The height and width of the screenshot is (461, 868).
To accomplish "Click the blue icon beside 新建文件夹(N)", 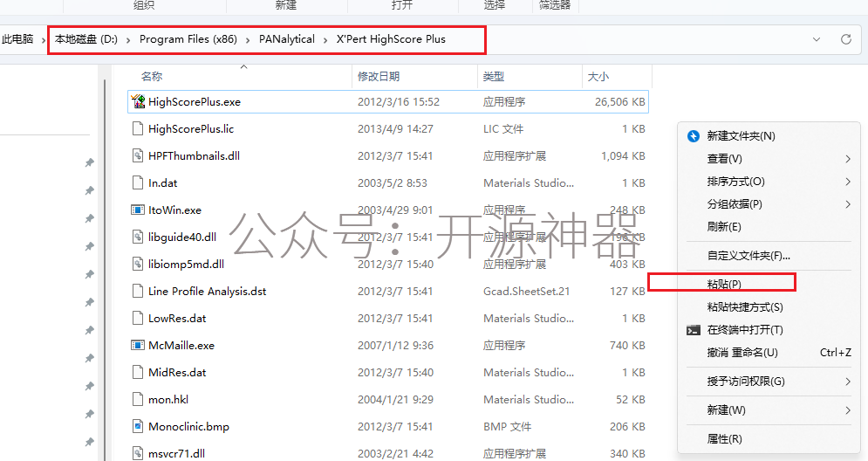I will 693,136.
